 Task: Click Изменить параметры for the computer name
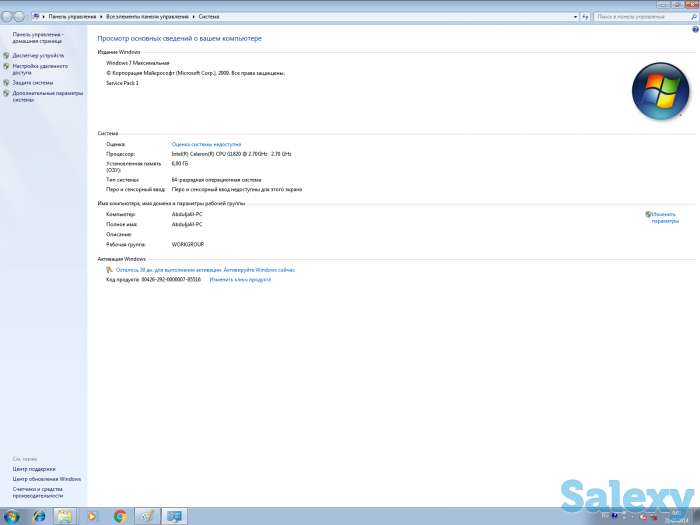pos(664,217)
